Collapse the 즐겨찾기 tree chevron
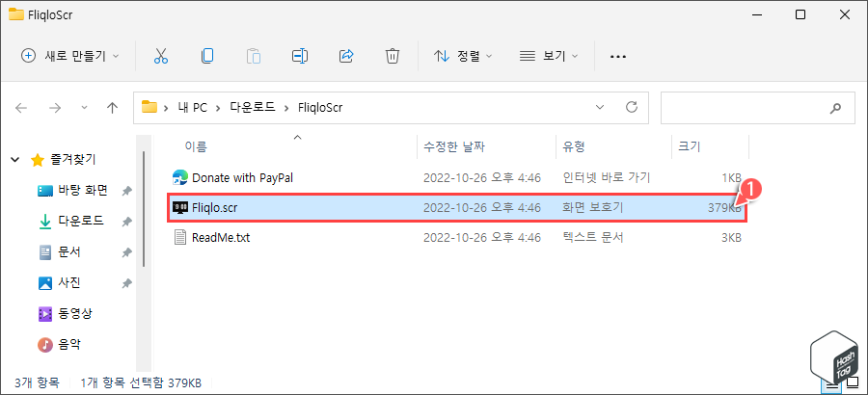868x395 pixels. (14, 160)
